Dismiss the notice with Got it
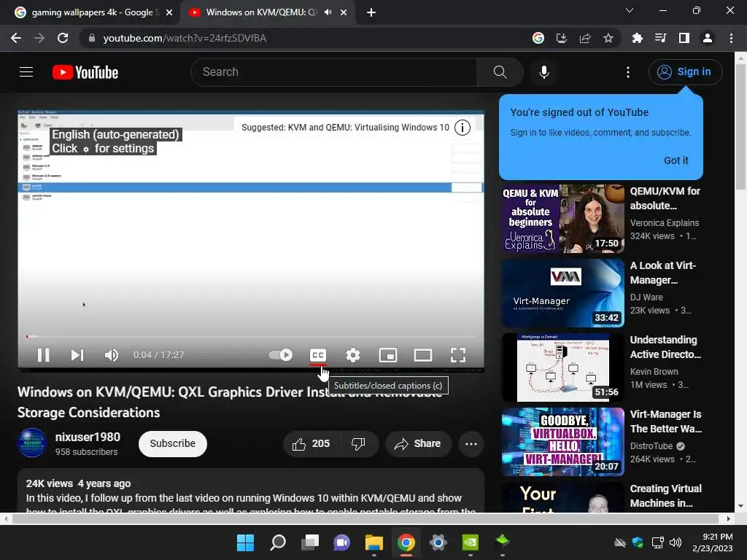747x560 pixels. click(676, 160)
